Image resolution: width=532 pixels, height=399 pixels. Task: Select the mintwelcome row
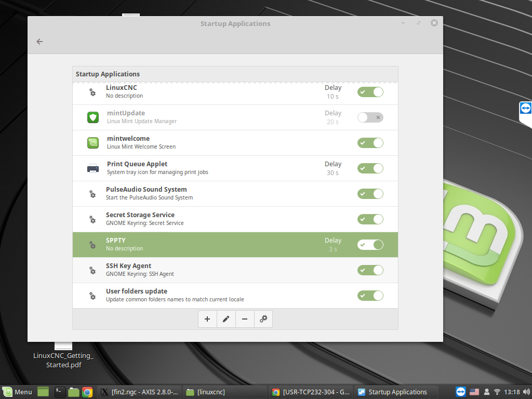coord(235,143)
